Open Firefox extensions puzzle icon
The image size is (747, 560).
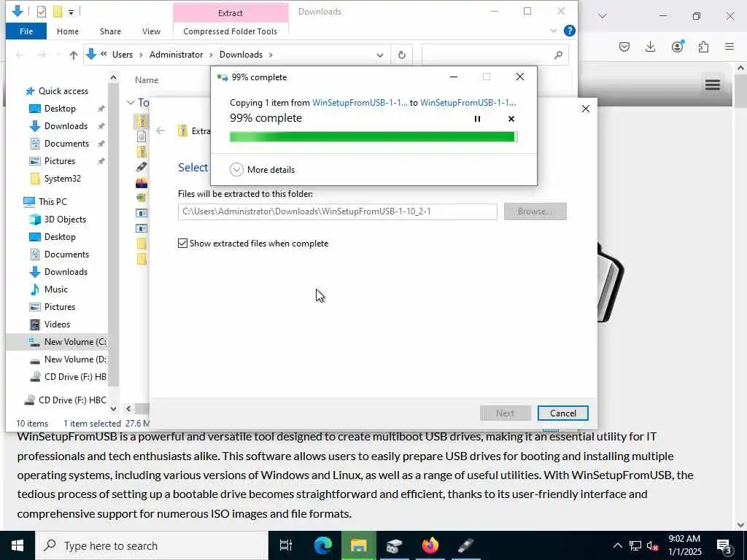coord(703,47)
